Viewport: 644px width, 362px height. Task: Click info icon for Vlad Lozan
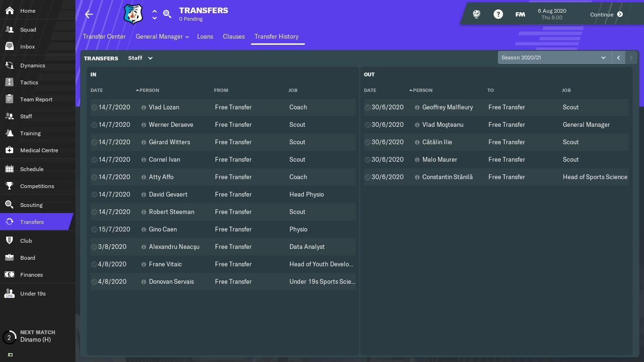coord(144,107)
